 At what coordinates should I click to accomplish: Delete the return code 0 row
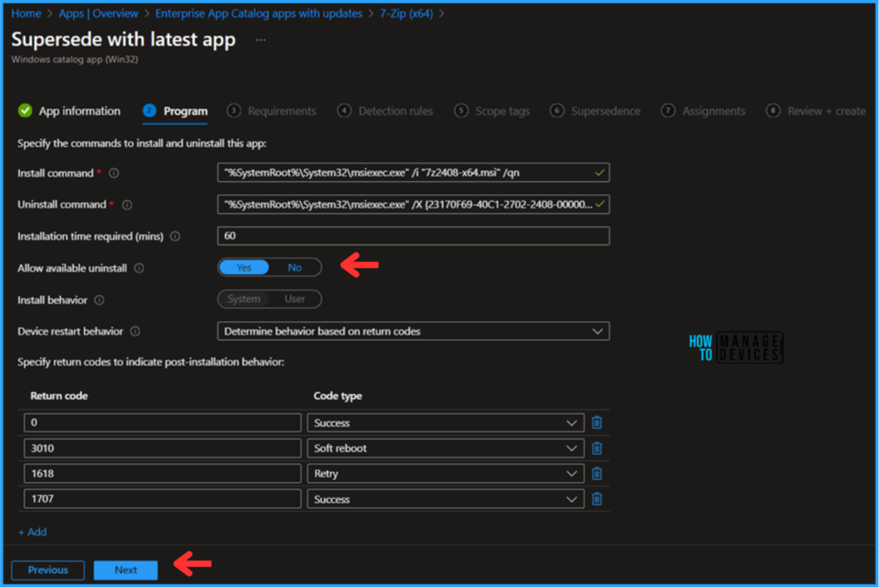pos(597,422)
